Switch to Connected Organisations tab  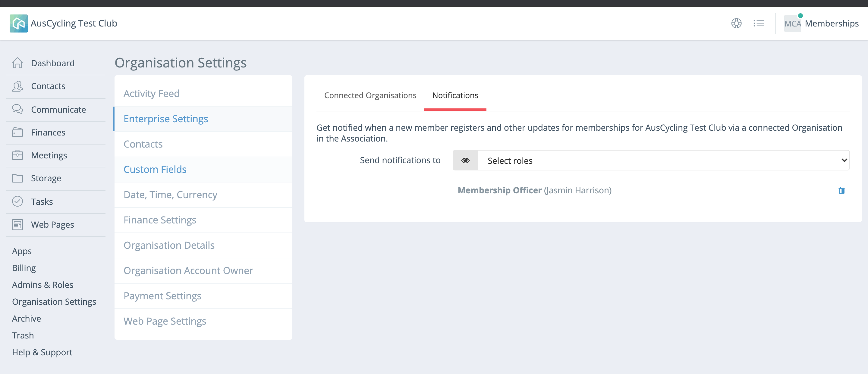click(370, 95)
